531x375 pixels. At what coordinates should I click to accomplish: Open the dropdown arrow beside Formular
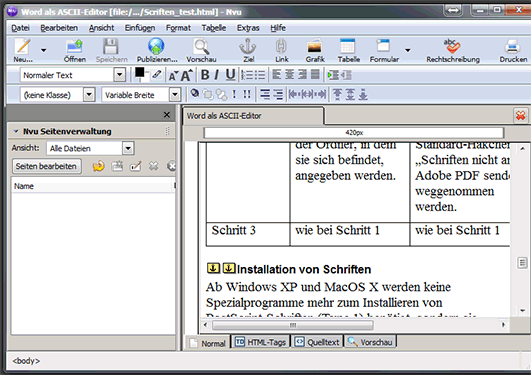pyautogui.click(x=408, y=50)
